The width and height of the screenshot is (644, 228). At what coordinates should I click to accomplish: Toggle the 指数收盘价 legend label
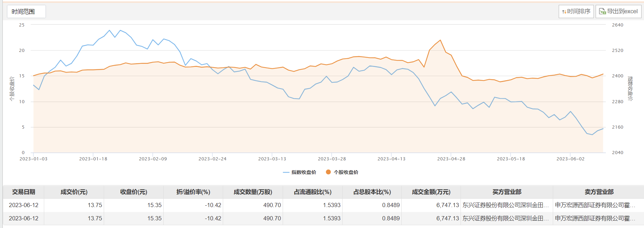tap(304, 172)
